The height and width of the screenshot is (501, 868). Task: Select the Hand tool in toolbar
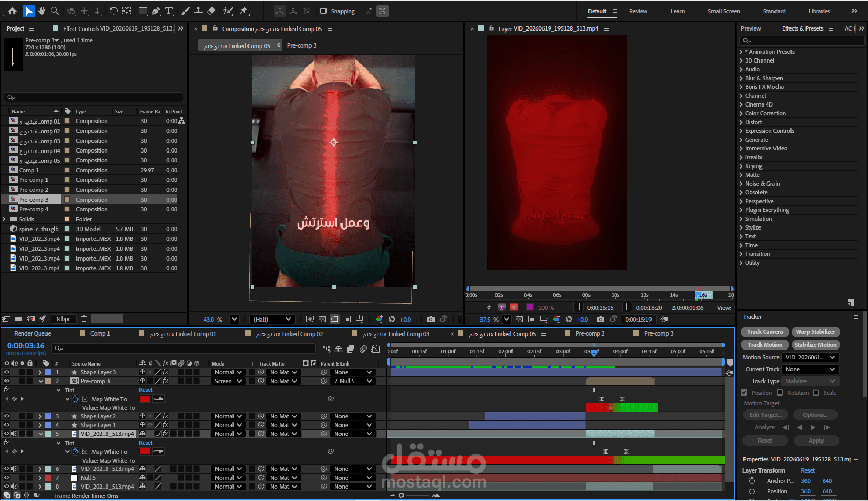(41, 11)
